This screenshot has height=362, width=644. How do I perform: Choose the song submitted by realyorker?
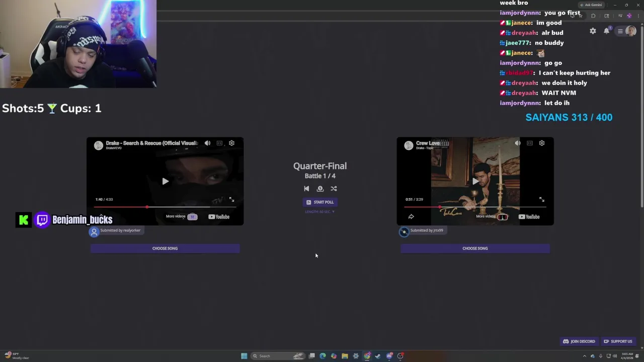[165, 248]
